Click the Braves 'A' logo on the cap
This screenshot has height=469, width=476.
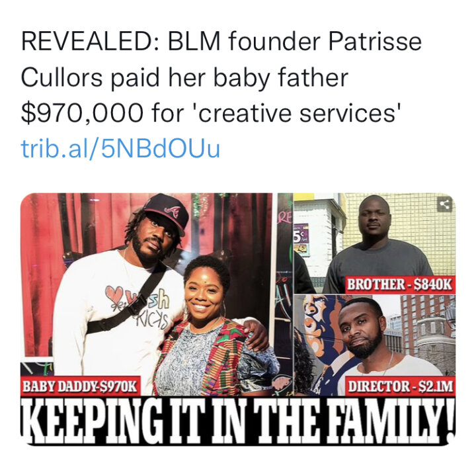pyautogui.click(x=172, y=210)
